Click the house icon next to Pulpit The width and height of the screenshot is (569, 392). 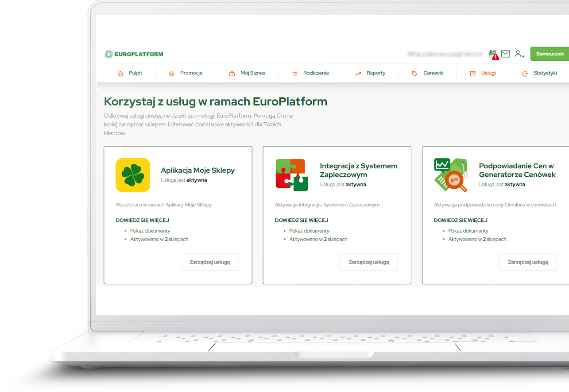pyautogui.click(x=120, y=74)
